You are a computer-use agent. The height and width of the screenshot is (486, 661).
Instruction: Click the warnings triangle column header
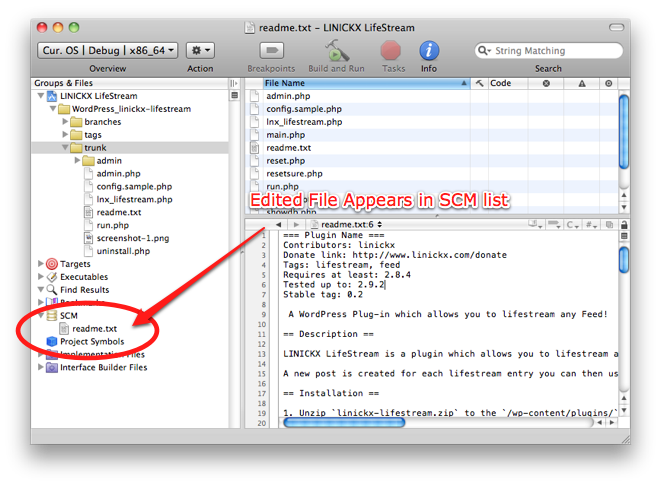tap(582, 83)
